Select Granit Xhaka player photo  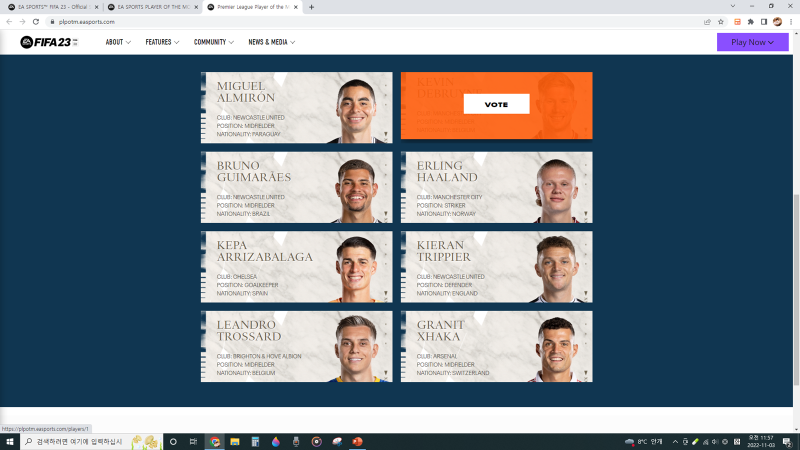pos(556,349)
